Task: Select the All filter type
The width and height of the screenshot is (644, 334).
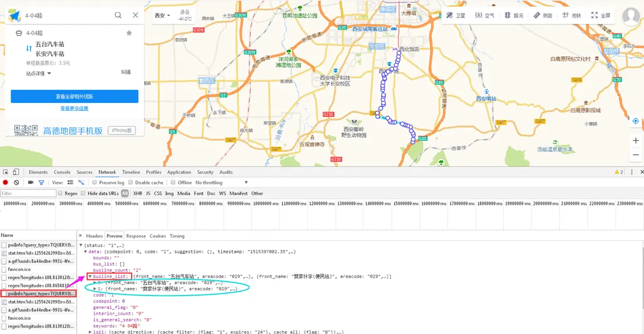Action: (125, 193)
